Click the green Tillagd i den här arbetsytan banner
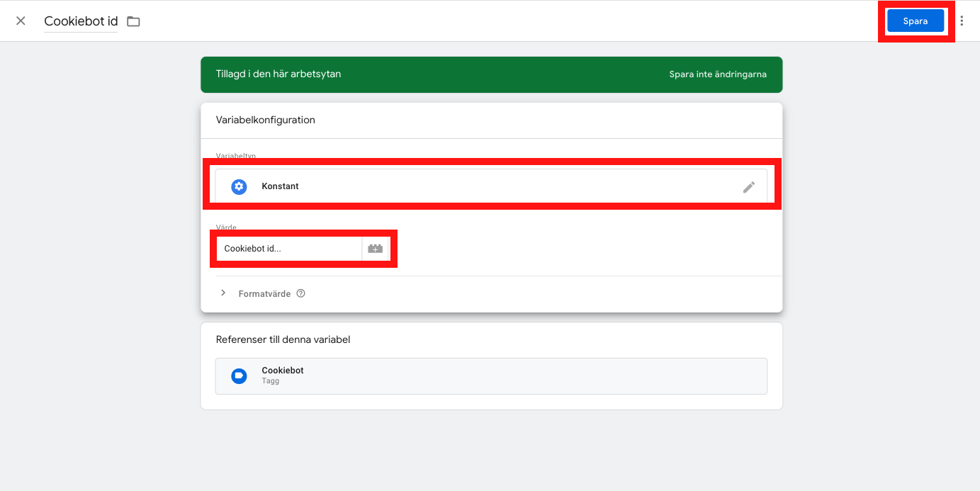 tap(492, 74)
